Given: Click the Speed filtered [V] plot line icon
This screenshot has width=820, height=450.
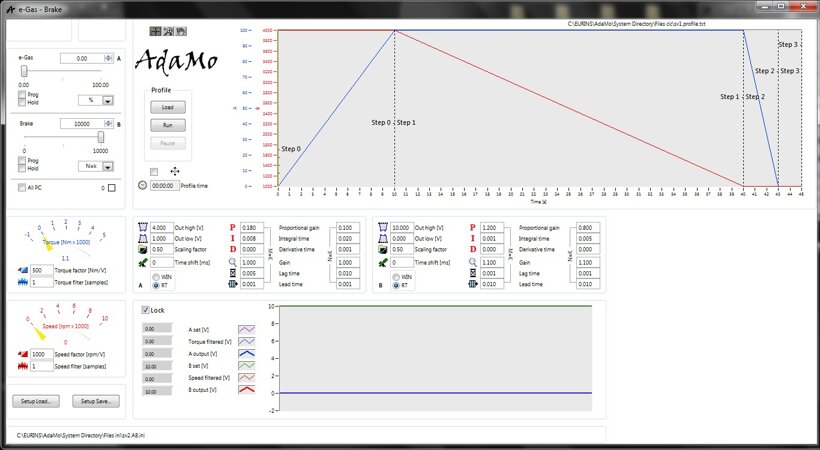Looking at the screenshot, I should click(246, 380).
